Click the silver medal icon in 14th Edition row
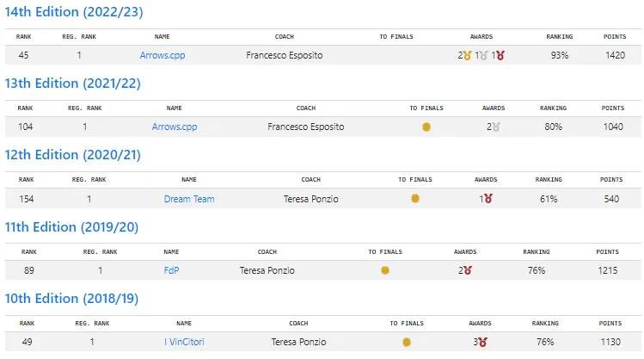Screen dimensions: 644x359 click(x=484, y=55)
